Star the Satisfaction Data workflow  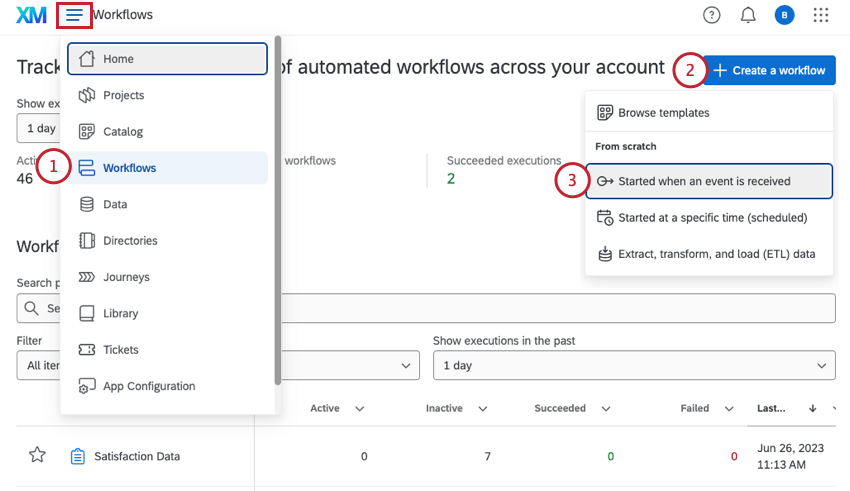(37, 456)
